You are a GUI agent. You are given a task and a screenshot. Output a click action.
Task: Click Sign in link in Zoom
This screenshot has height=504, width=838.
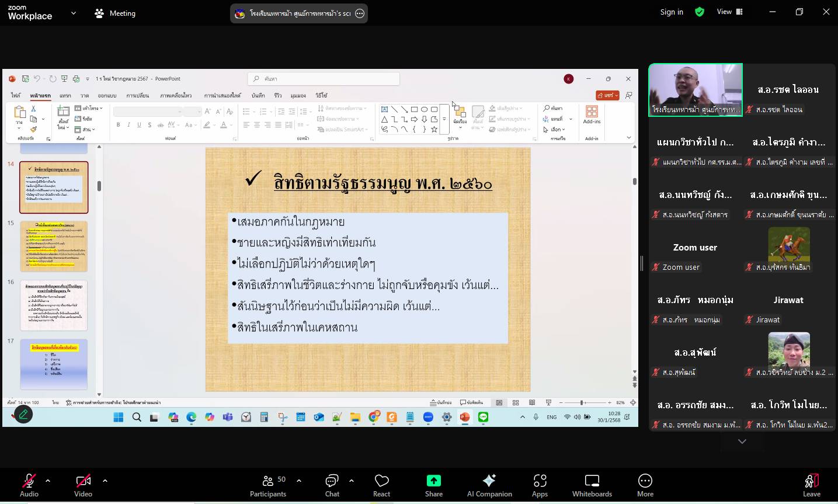point(672,12)
